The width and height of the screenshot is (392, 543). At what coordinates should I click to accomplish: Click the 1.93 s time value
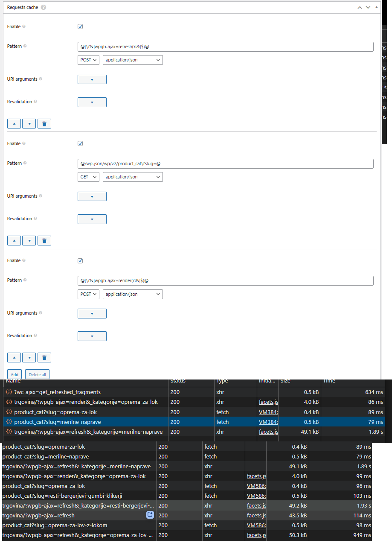click(363, 505)
